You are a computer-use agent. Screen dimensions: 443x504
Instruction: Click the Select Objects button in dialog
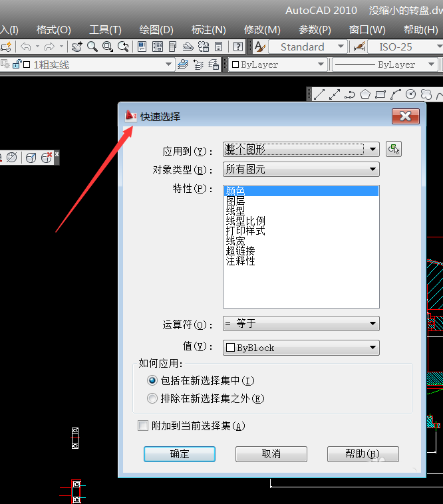click(394, 149)
